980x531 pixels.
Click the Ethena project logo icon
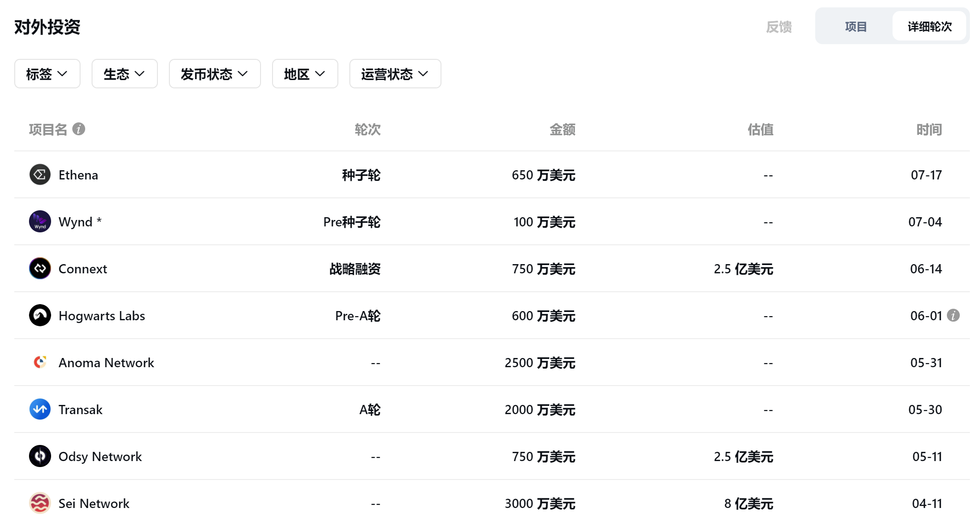40,175
